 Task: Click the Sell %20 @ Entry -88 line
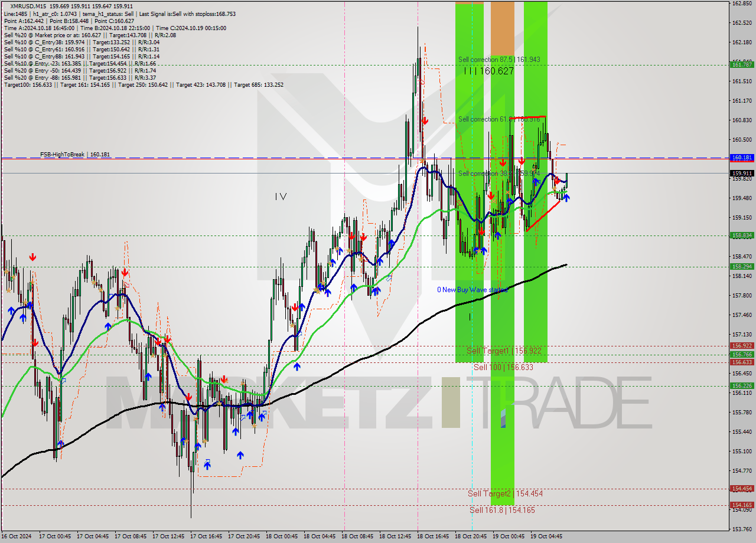coord(80,77)
